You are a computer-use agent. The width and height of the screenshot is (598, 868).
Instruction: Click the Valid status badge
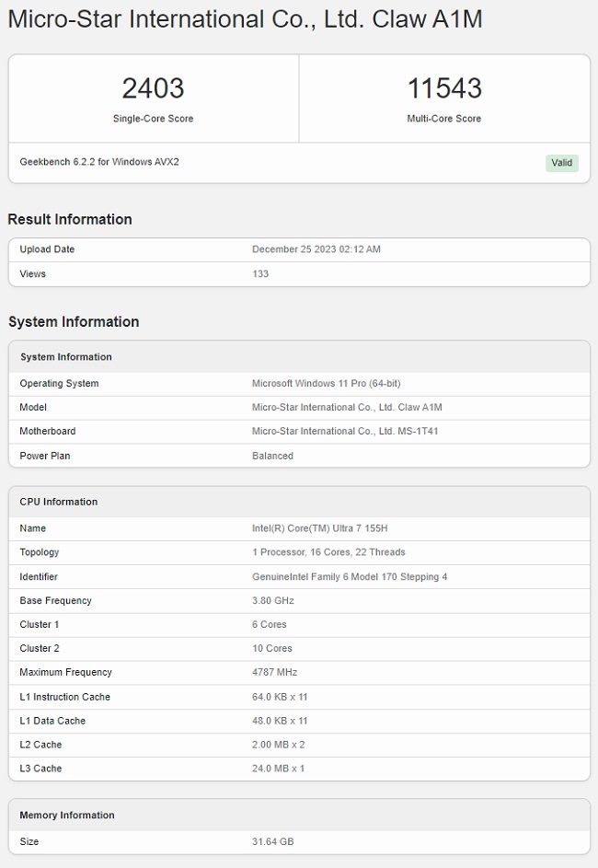click(561, 163)
